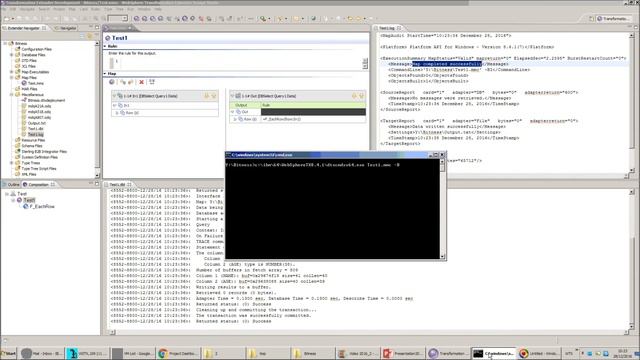The image size is (640, 360).
Task: Collapse the Map Files folder
Action: click(11, 78)
